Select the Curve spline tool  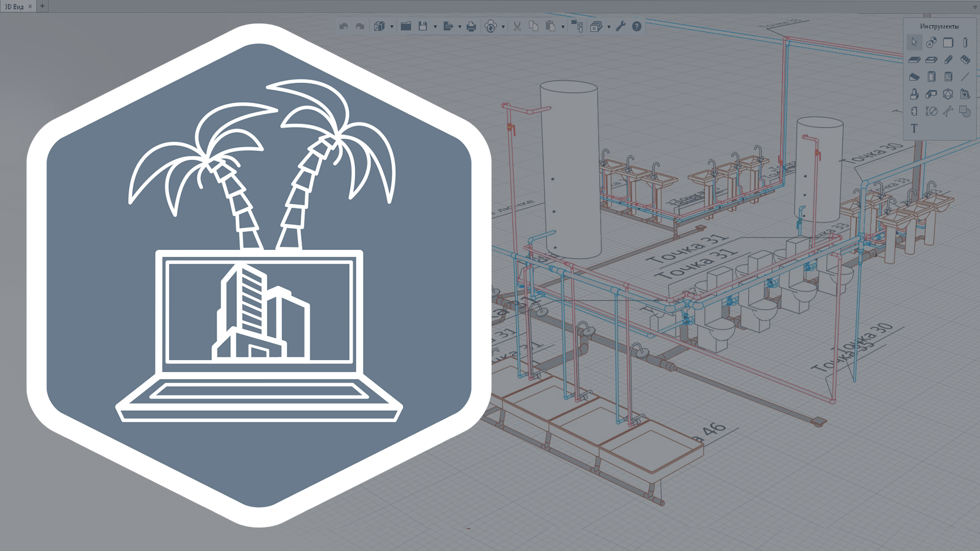click(x=948, y=111)
